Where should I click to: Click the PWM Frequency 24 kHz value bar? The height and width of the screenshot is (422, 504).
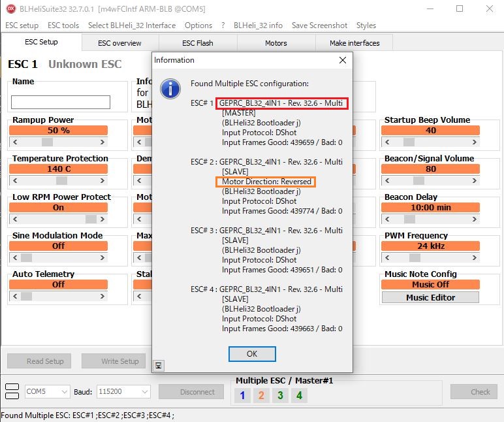[430, 246]
